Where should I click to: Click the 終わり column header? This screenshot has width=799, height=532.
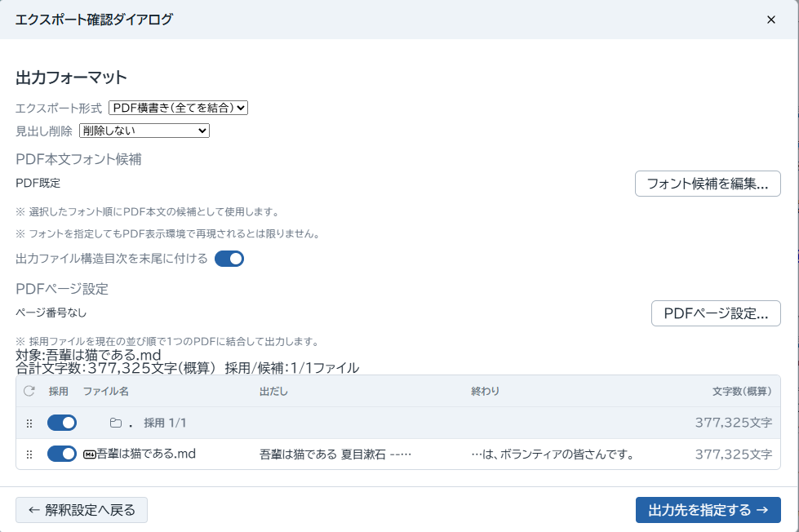485,392
